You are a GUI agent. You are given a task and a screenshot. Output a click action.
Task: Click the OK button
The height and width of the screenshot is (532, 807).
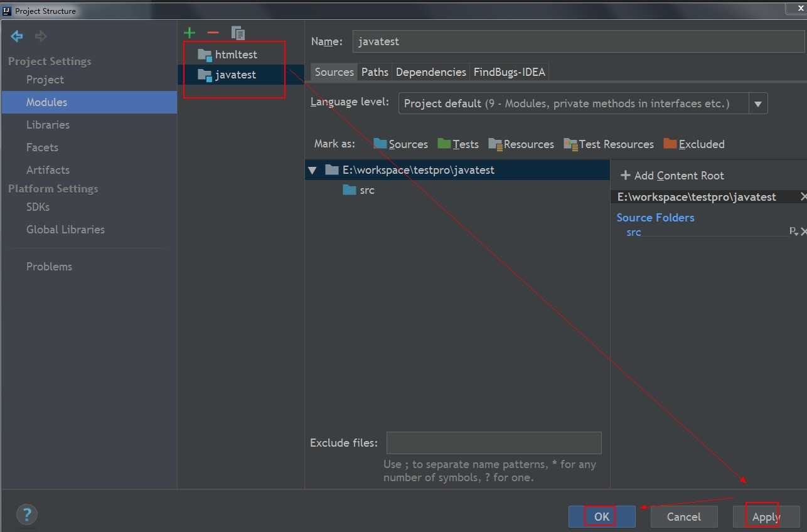pyautogui.click(x=602, y=516)
